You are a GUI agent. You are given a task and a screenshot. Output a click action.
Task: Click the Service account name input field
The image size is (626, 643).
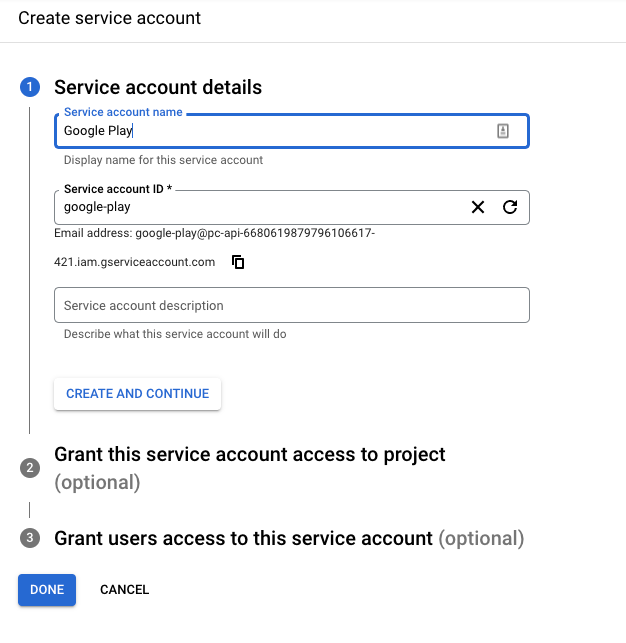point(292,131)
